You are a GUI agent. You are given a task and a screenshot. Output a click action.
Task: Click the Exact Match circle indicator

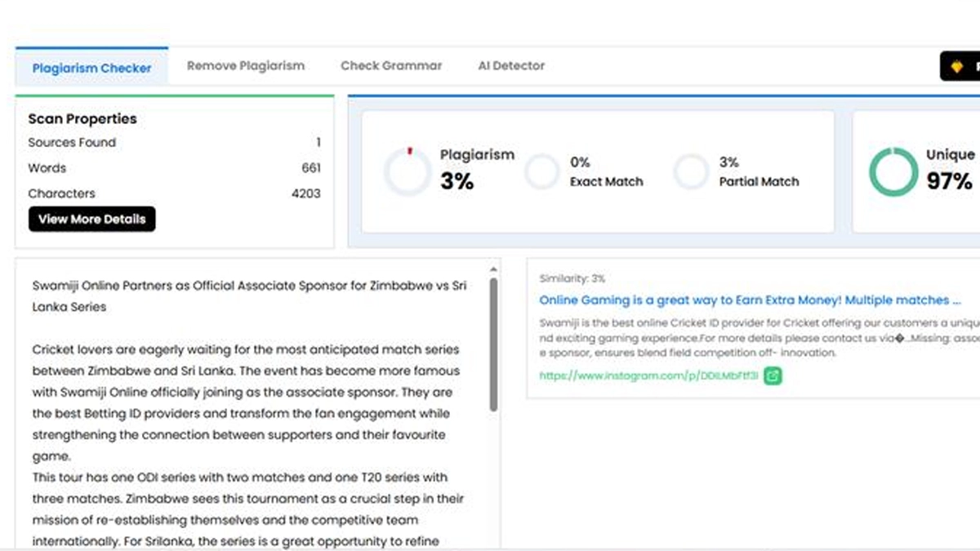pyautogui.click(x=541, y=172)
